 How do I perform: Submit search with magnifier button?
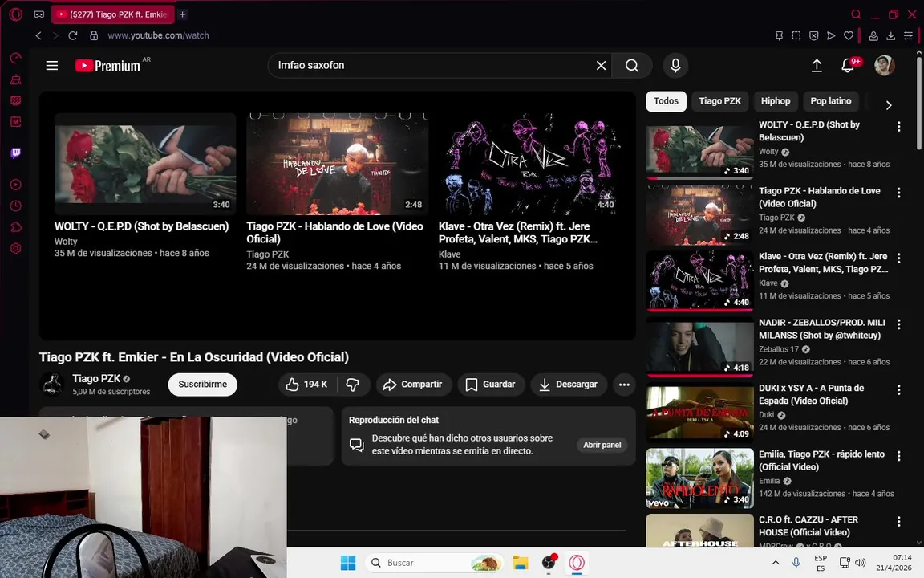click(x=632, y=66)
